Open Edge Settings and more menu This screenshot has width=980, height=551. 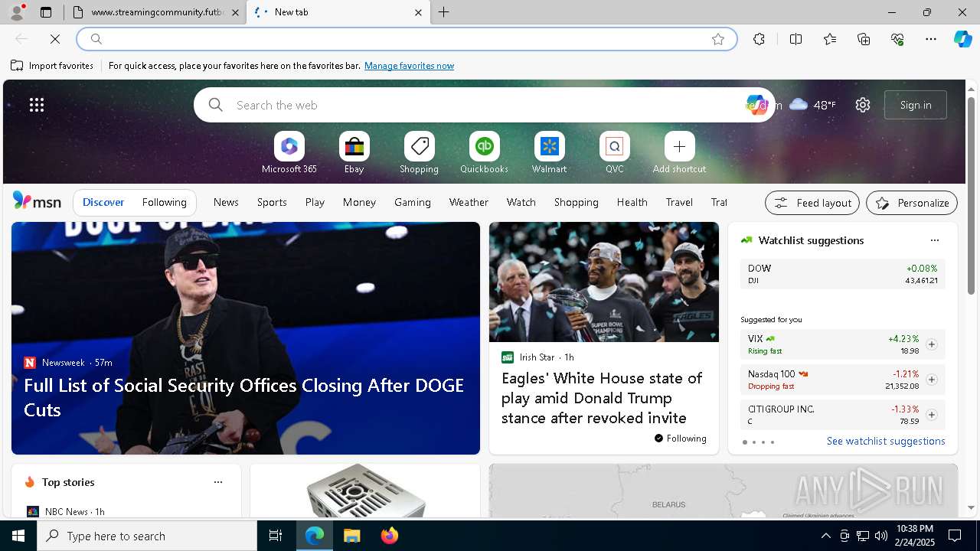[931, 39]
